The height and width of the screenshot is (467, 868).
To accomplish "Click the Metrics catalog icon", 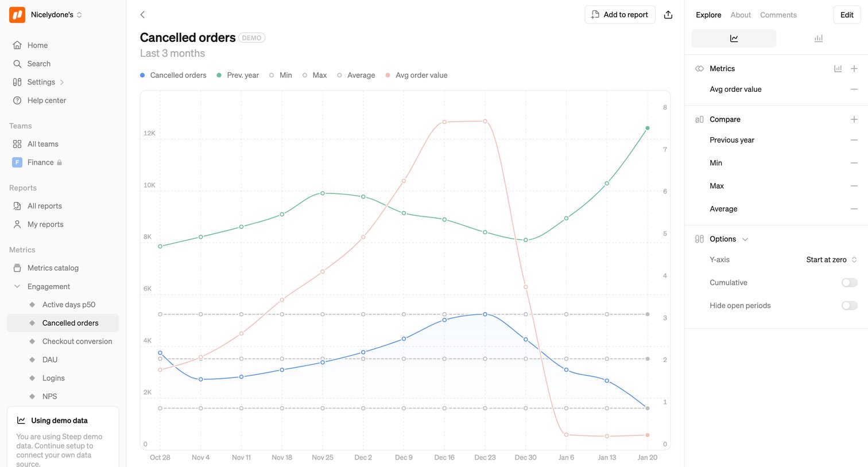I will 17,268.
